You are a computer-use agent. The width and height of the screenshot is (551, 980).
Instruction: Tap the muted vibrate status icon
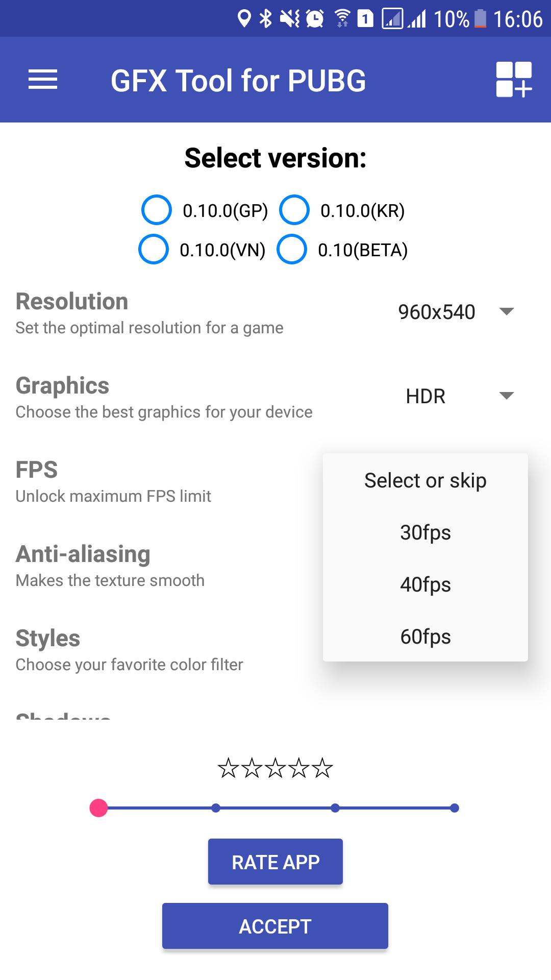tap(290, 19)
